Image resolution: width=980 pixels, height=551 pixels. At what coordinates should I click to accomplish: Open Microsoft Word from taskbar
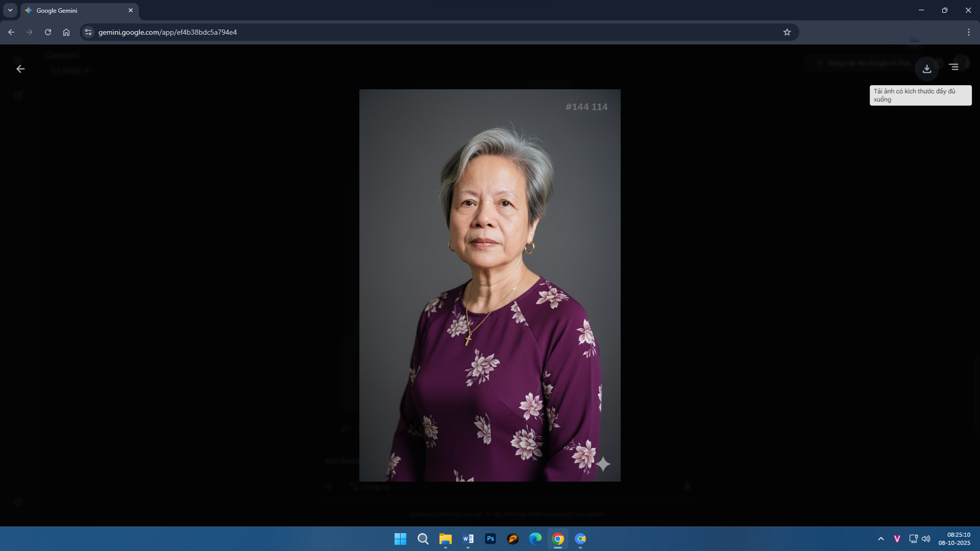[x=468, y=539]
